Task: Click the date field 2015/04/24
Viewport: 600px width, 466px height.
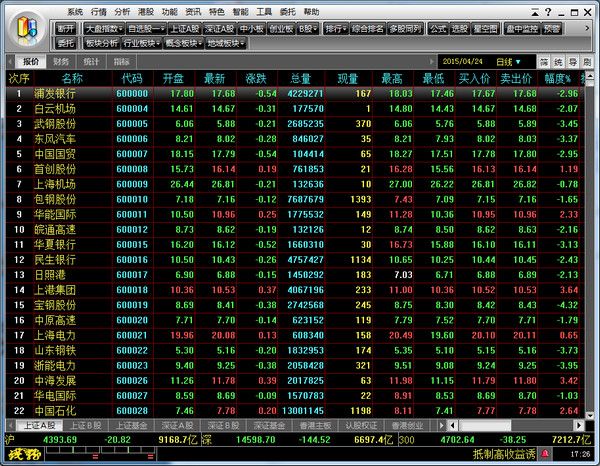Action: pos(463,62)
